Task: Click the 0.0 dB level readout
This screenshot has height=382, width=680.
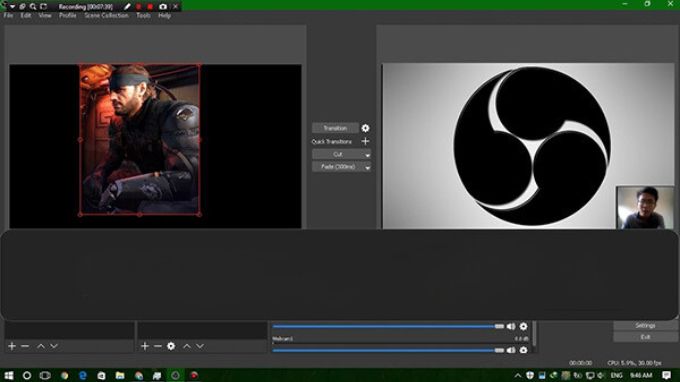Action: [521, 339]
